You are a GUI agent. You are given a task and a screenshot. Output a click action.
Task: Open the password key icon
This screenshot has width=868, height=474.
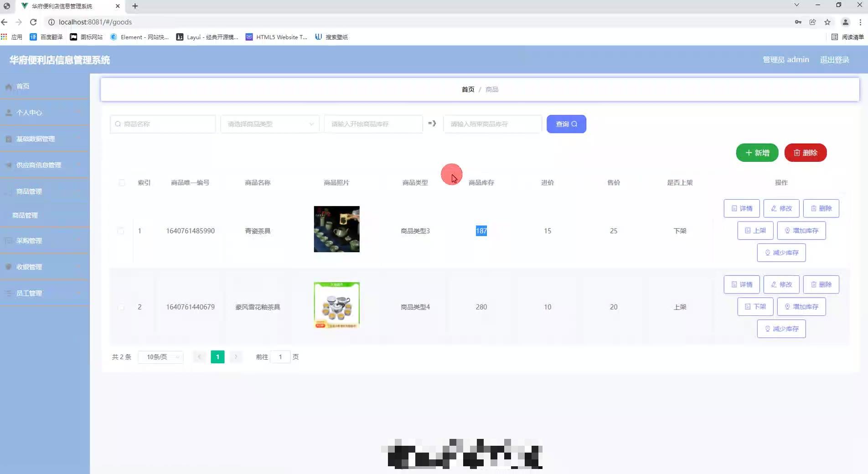click(x=798, y=22)
